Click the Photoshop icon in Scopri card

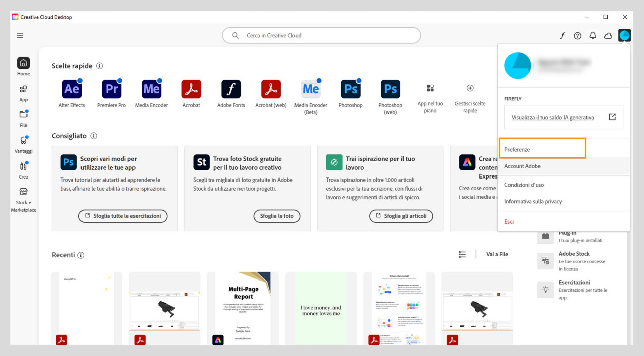pos(68,162)
